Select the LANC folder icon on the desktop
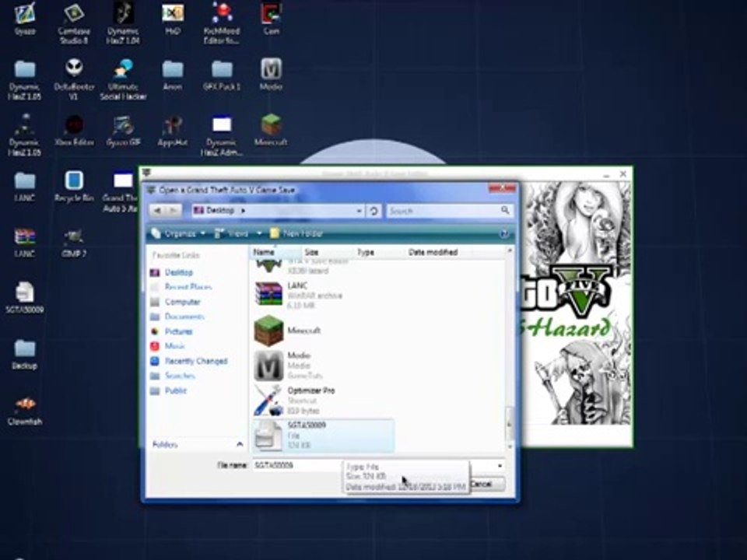This screenshot has height=560, width=747. click(x=25, y=187)
